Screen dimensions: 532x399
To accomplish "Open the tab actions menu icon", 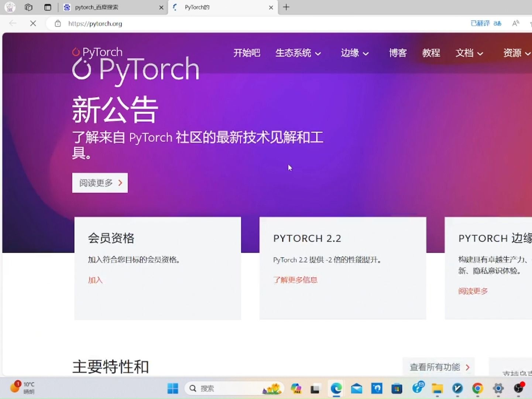I will click(48, 7).
